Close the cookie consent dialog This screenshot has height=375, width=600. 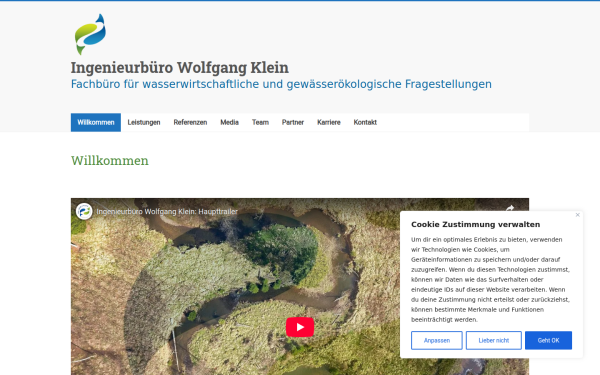click(577, 215)
